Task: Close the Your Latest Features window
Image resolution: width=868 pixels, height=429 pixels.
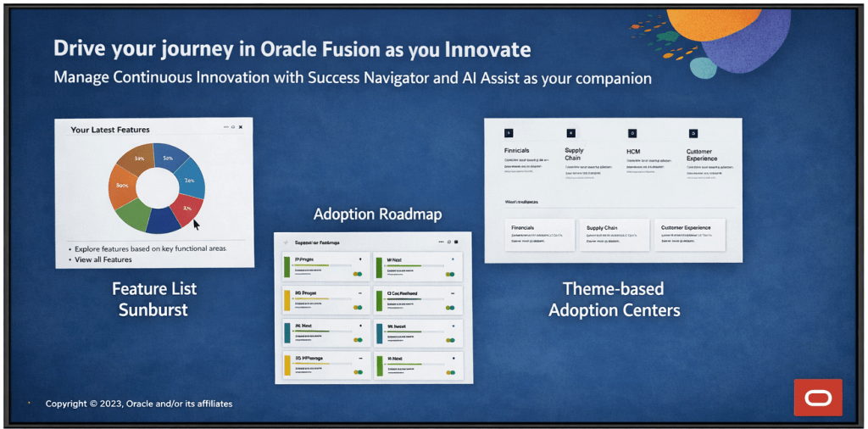Action: point(241,127)
